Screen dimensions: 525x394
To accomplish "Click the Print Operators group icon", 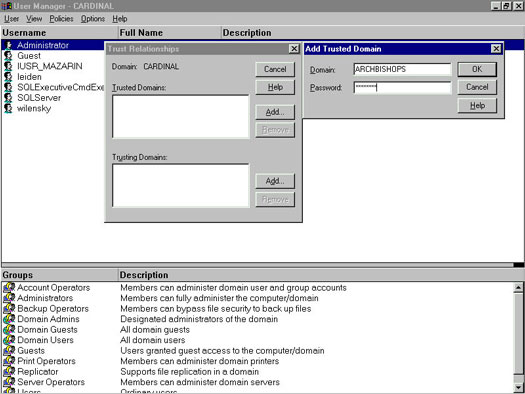I will tap(9, 361).
